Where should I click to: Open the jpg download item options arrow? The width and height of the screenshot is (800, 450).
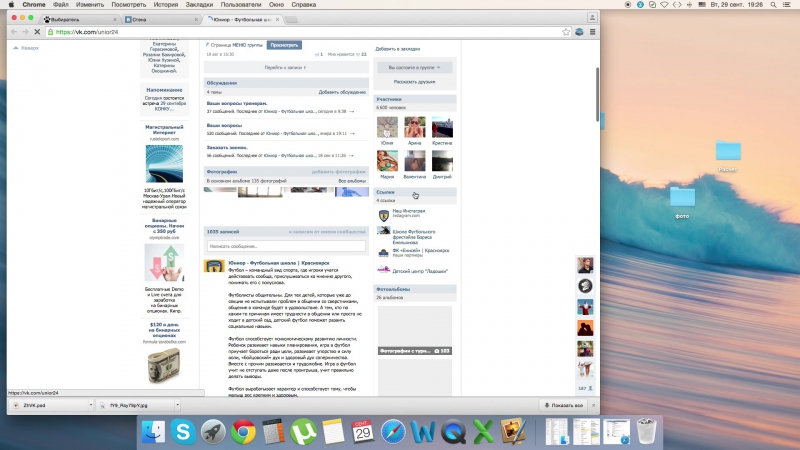[x=178, y=405]
